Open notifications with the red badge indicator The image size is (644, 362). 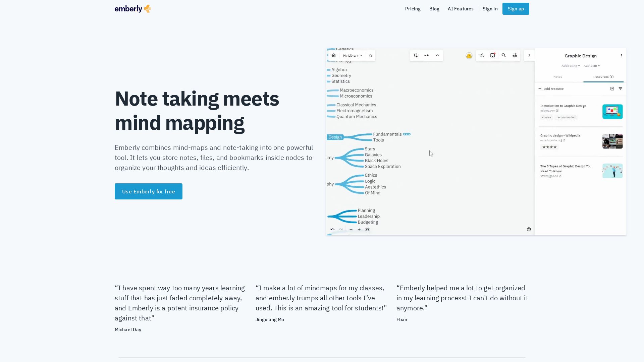tap(492, 55)
